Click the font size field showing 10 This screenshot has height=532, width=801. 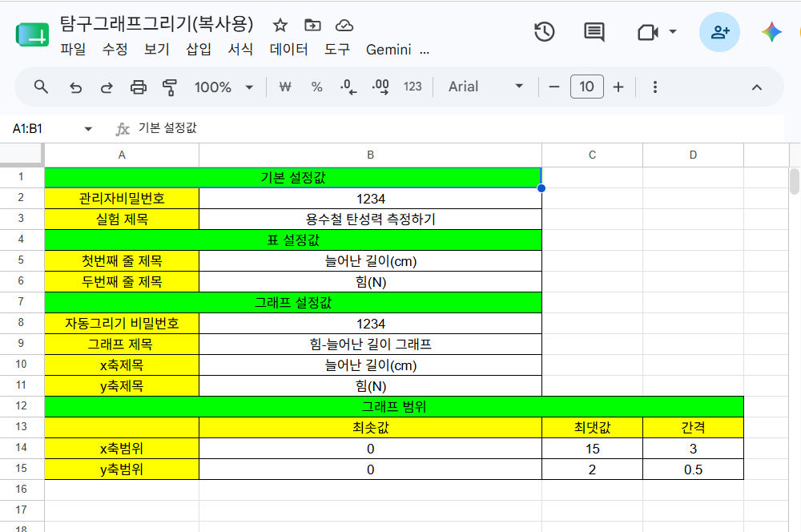(586, 87)
